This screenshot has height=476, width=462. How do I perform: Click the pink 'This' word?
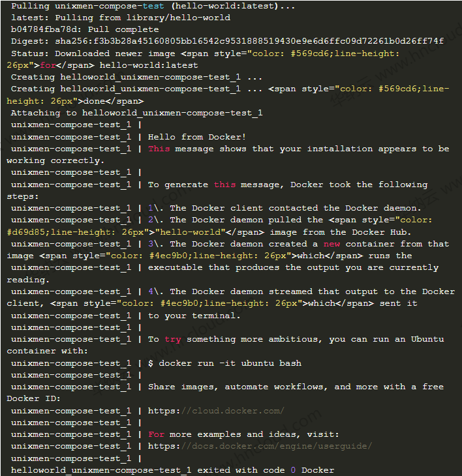(159, 149)
